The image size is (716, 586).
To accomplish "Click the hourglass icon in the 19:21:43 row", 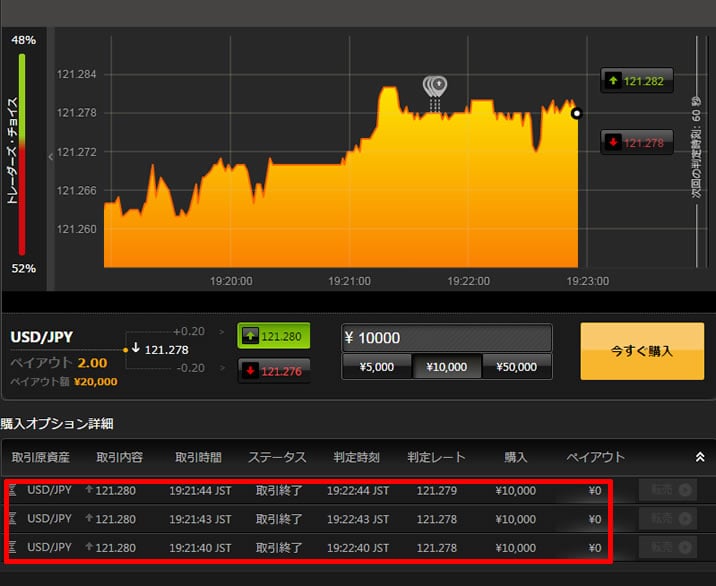I will 12,519.
